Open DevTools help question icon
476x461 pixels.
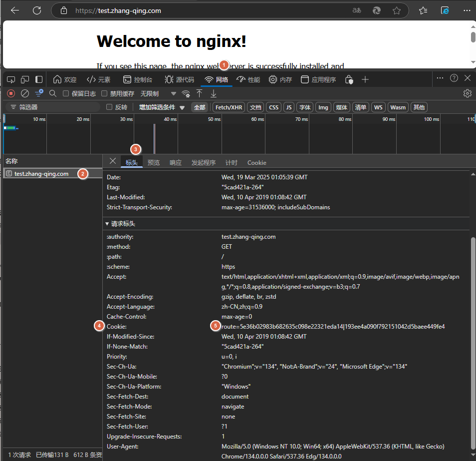point(454,78)
